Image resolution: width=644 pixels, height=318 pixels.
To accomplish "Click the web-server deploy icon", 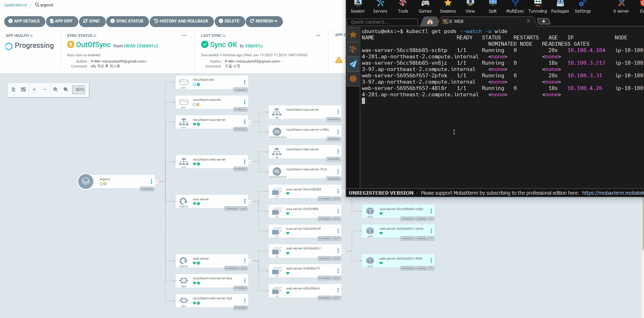I will tap(184, 261).
